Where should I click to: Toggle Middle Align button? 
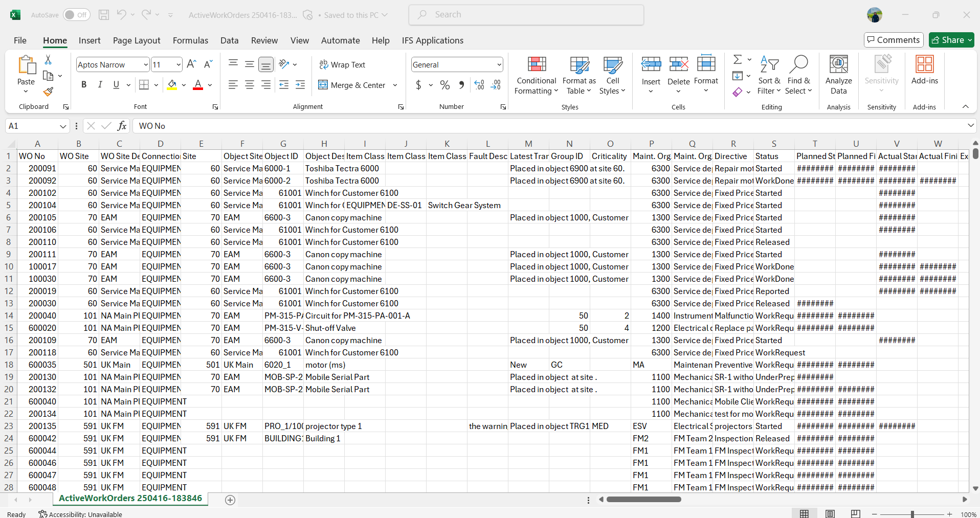250,64
